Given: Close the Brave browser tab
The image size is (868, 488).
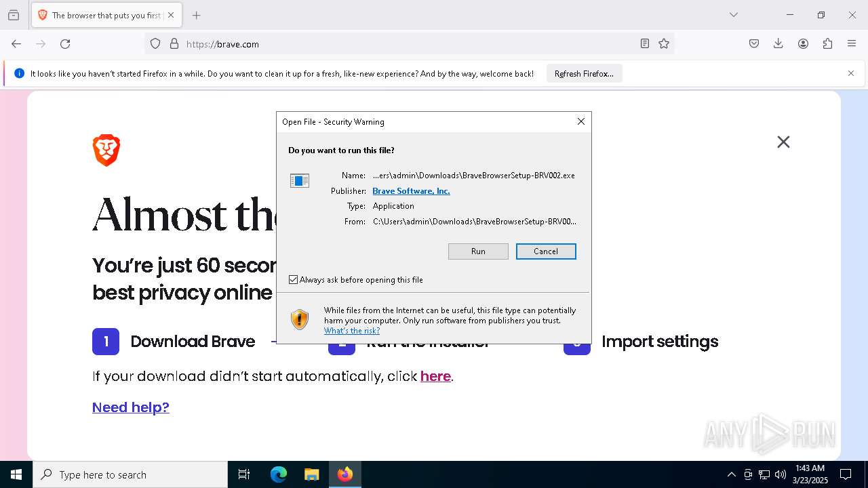Looking at the screenshot, I should coord(171,15).
